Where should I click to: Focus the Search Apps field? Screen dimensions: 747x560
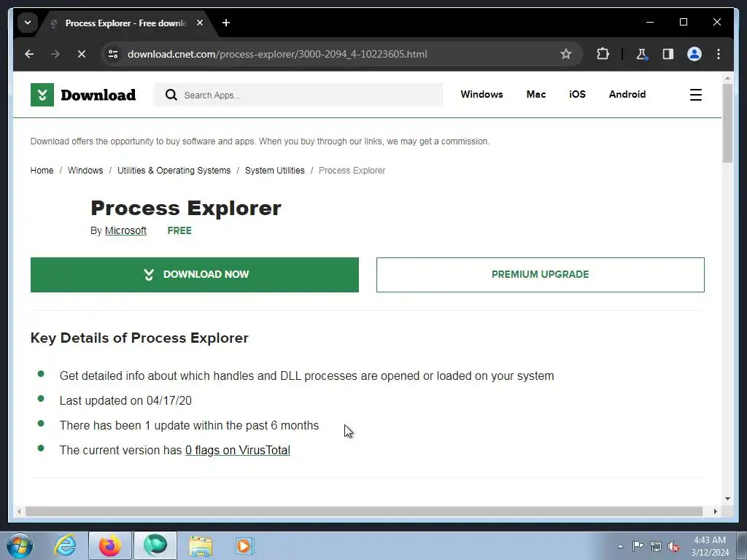click(298, 95)
